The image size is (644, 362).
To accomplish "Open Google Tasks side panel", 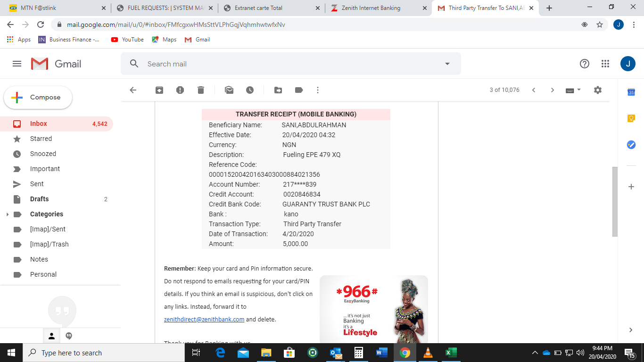I will point(631,145).
